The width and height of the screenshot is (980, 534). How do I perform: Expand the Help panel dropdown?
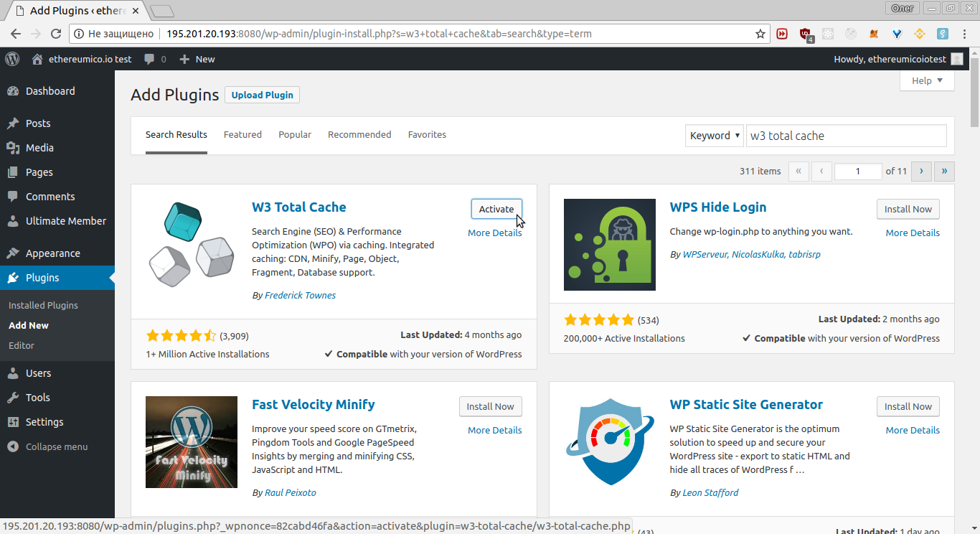(x=927, y=81)
